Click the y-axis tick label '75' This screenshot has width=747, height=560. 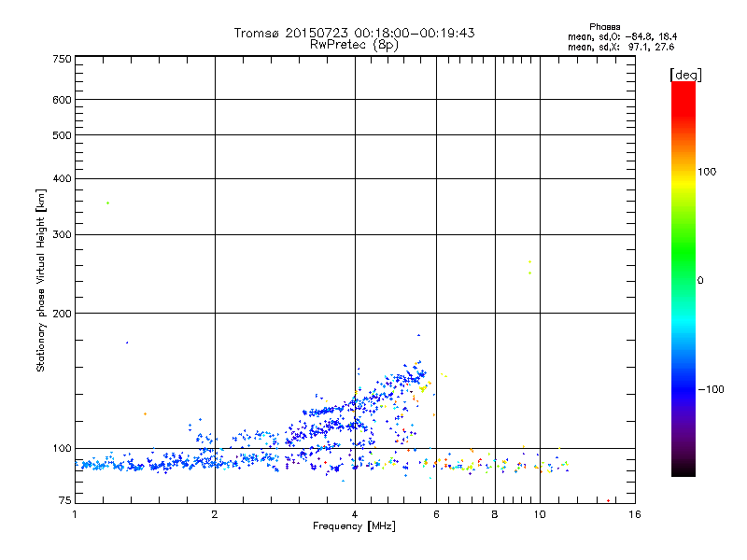(65, 500)
